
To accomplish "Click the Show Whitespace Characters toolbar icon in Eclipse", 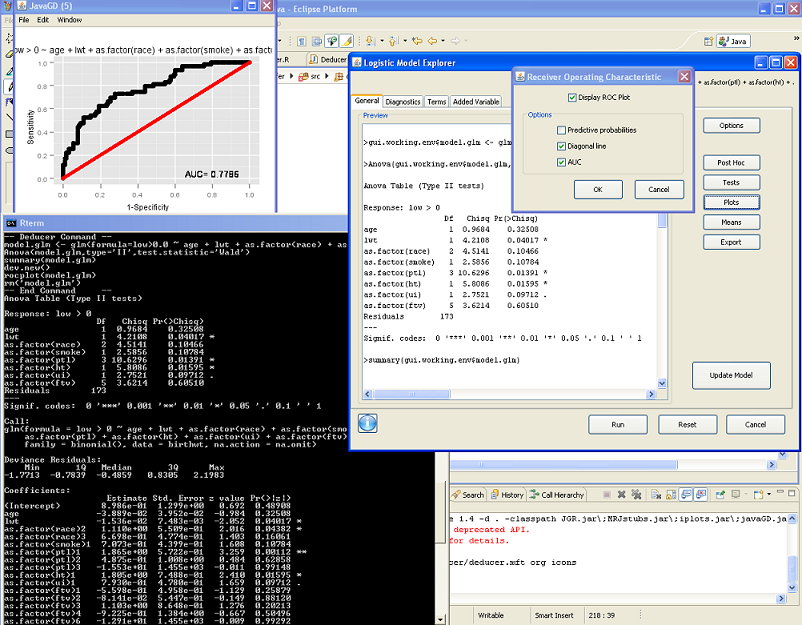I will click(x=302, y=41).
